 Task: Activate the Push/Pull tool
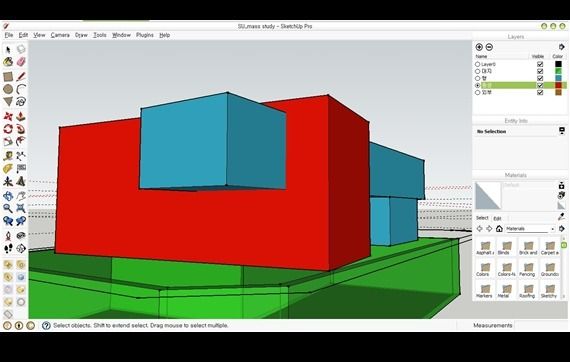[x=21, y=117]
